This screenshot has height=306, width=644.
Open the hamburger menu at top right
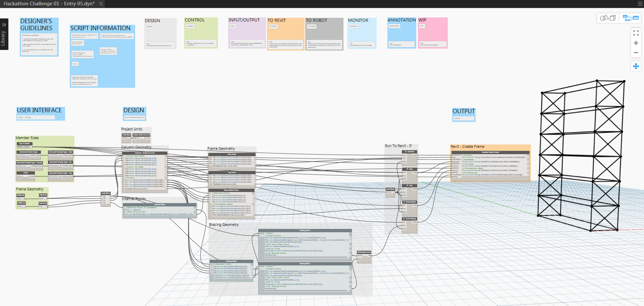[x=640, y=4]
